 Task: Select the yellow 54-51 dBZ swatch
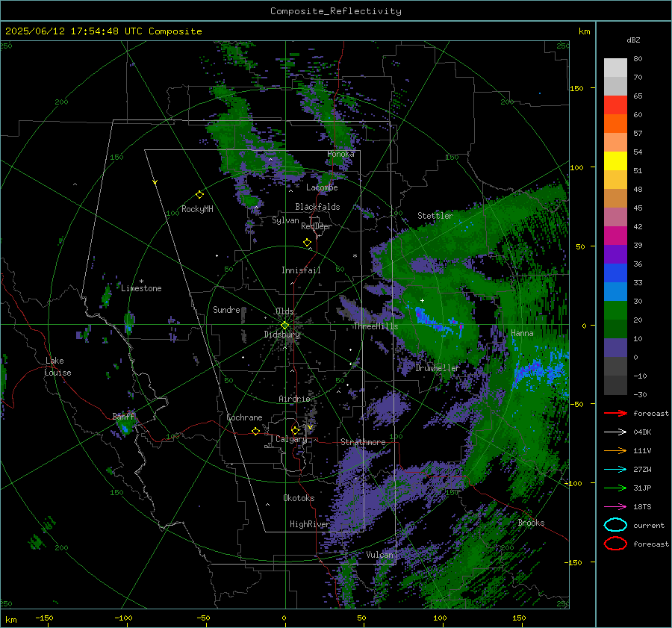[x=615, y=161]
